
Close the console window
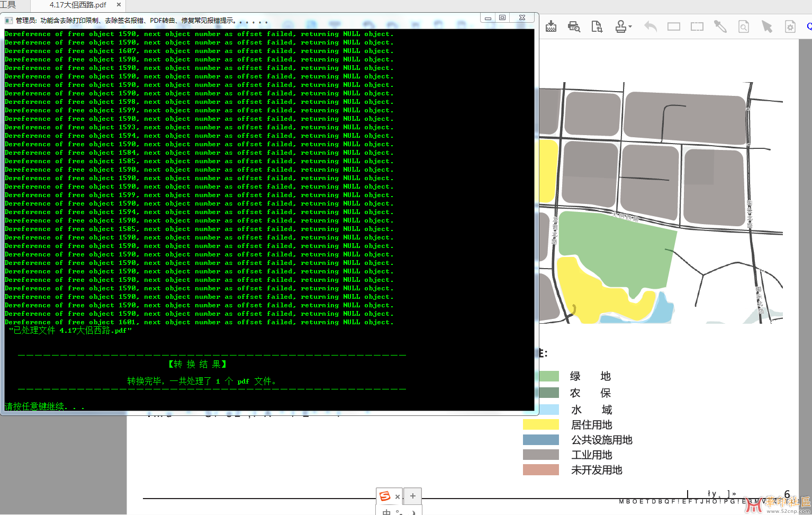[x=522, y=17]
